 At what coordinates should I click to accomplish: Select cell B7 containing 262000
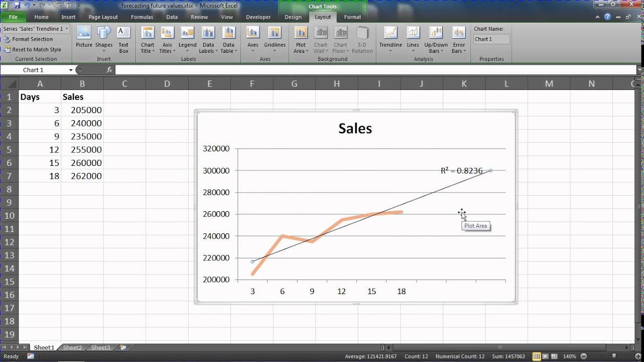coord(82,176)
